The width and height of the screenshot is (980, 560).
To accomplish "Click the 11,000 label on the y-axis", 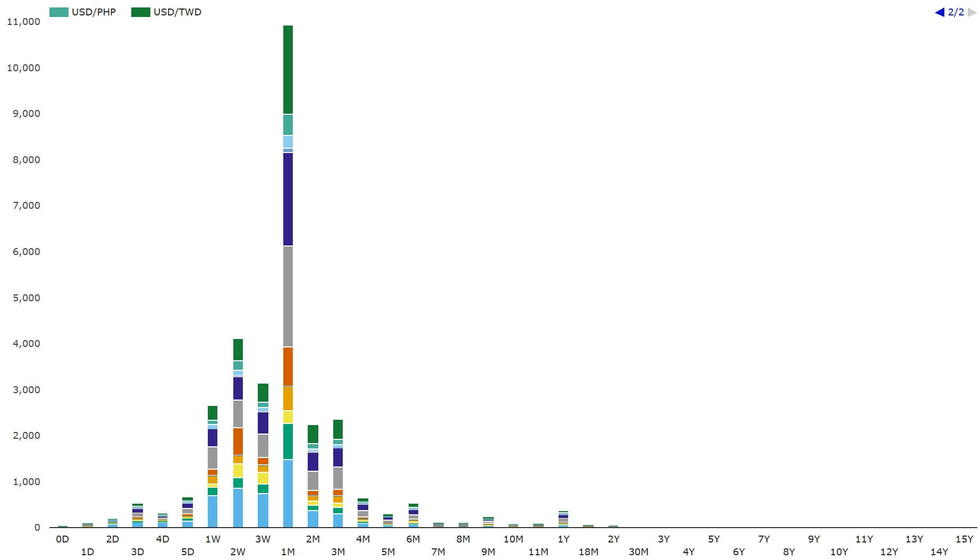I will pyautogui.click(x=23, y=22).
